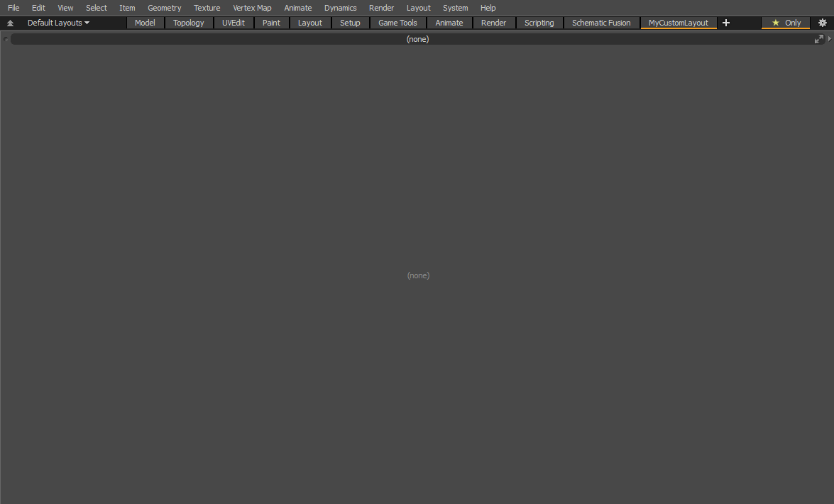Click the maximize viewport icon
834x504 pixels.
(818, 39)
